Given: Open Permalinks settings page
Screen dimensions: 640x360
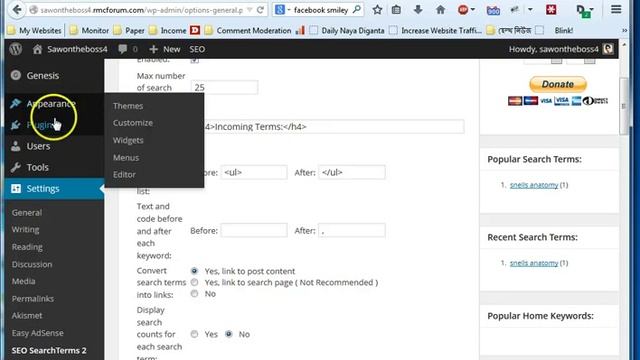Looking at the screenshot, I should 33,298.
